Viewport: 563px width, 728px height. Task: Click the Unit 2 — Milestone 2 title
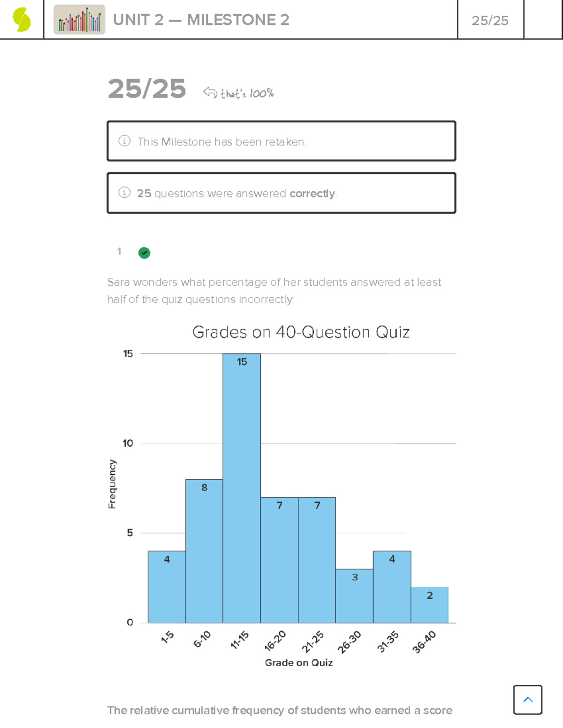tap(201, 20)
